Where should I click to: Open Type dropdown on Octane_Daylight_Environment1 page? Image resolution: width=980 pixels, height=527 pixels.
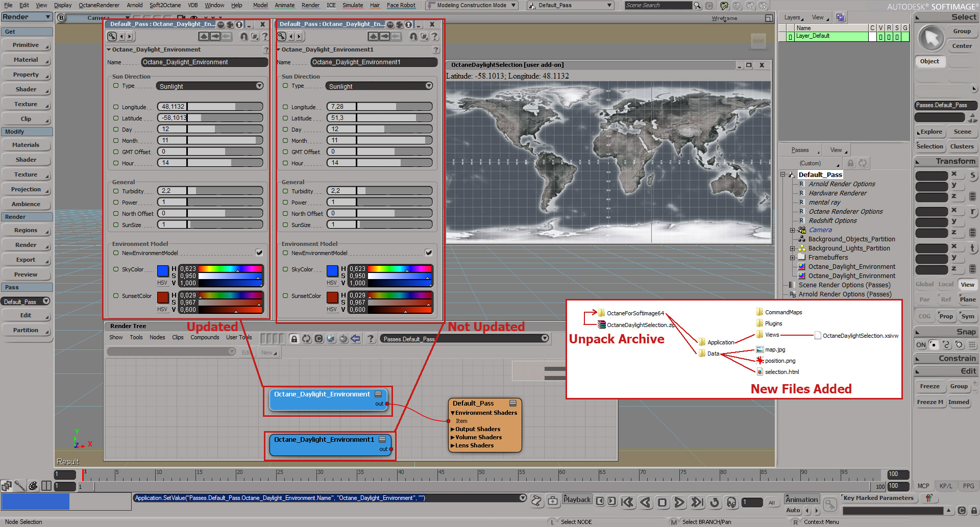[x=379, y=86]
